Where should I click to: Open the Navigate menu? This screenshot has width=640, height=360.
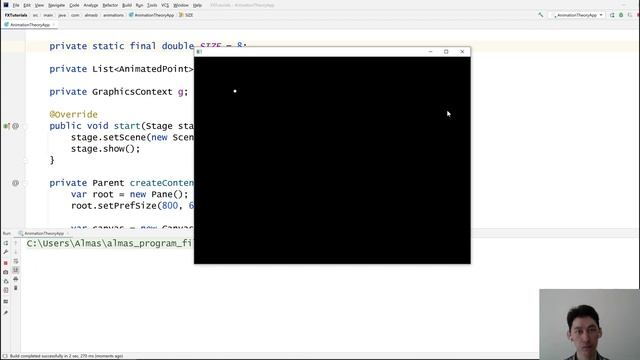click(56, 5)
